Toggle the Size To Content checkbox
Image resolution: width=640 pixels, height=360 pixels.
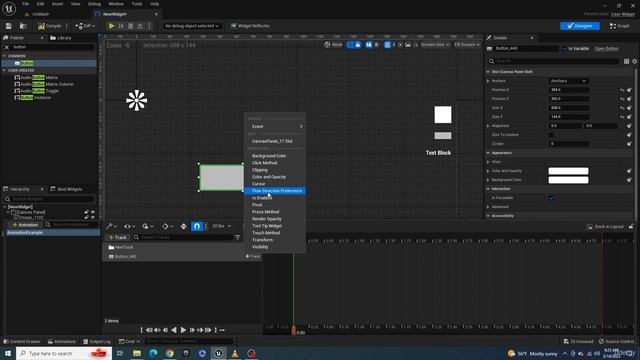[x=551, y=135]
